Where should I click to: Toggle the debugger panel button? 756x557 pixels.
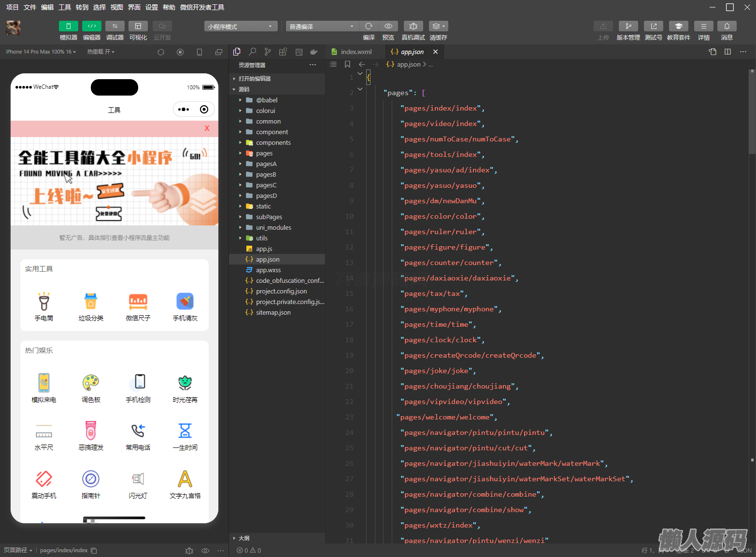tap(114, 26)
